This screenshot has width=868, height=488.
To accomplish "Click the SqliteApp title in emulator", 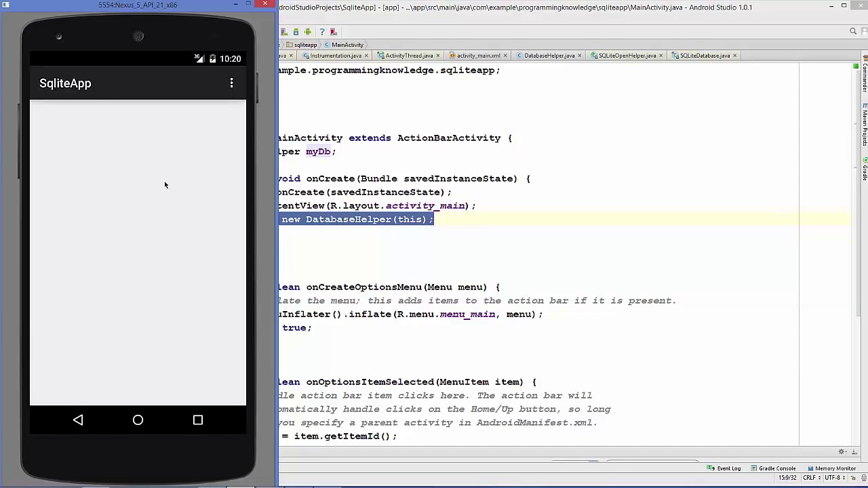I will coord(65,83).
